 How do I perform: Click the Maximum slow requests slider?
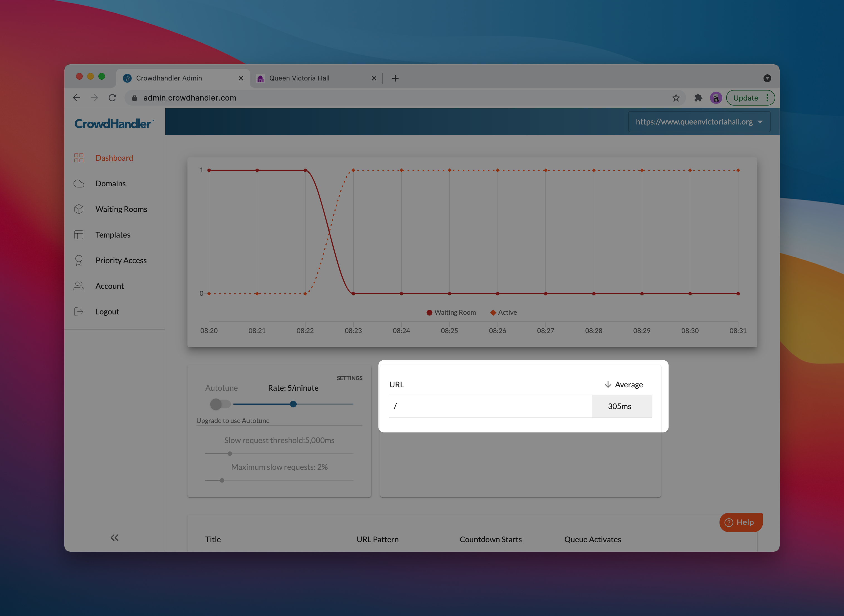[279, 480]
